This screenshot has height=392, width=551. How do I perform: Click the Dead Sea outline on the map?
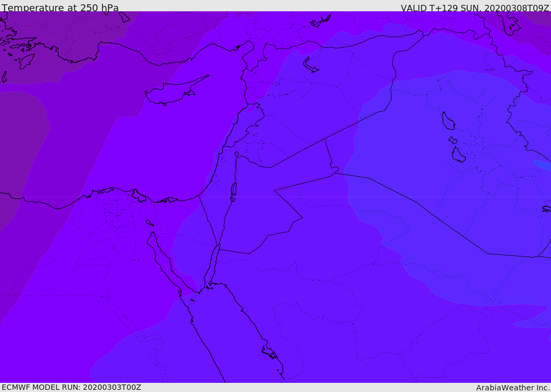coord(234,191)
